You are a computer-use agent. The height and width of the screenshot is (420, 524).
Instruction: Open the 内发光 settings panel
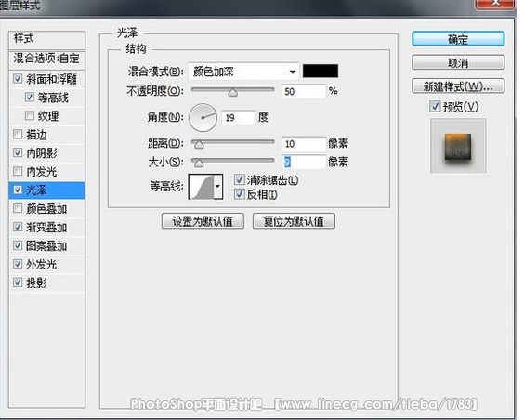[42, 171]
